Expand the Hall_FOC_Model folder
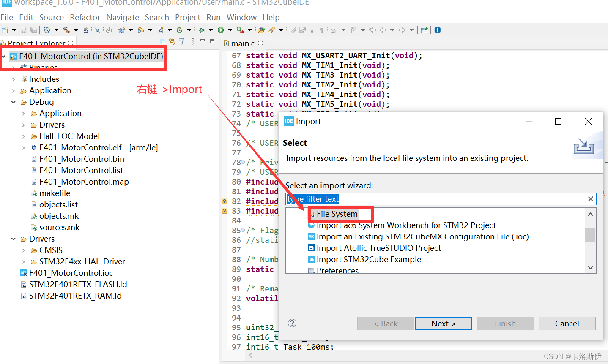 [24, 136]
